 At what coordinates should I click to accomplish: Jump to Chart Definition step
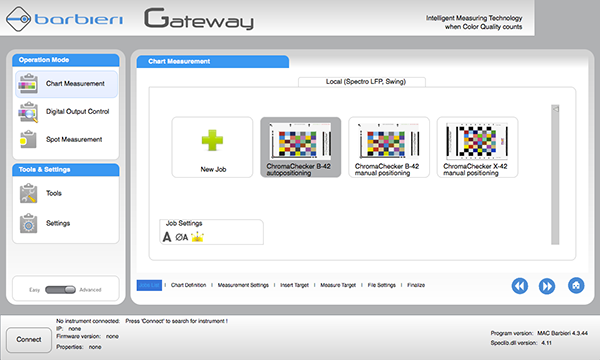pyautogui.click(x=188, y=285)
